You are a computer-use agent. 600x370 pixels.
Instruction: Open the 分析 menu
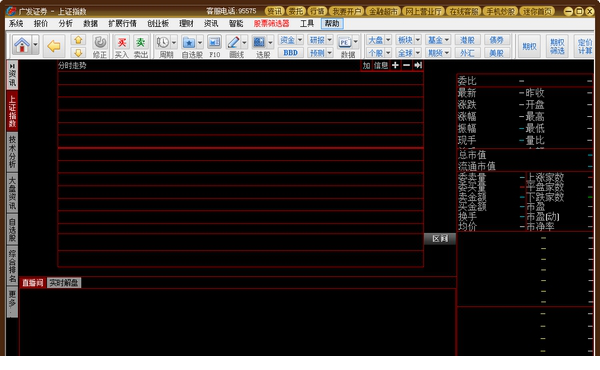tap(65, 23)
